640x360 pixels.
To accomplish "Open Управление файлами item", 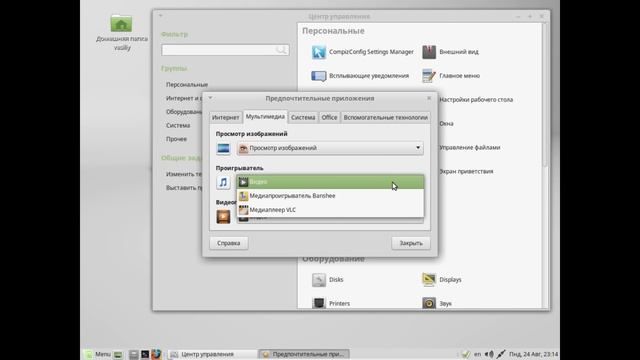I will tap(469, 147).
